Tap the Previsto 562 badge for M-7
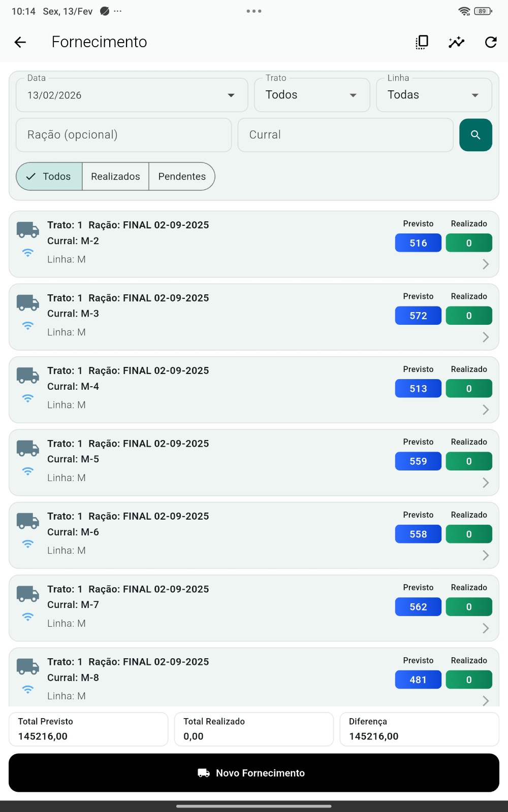The image size is (508, 812). point(418,607)
